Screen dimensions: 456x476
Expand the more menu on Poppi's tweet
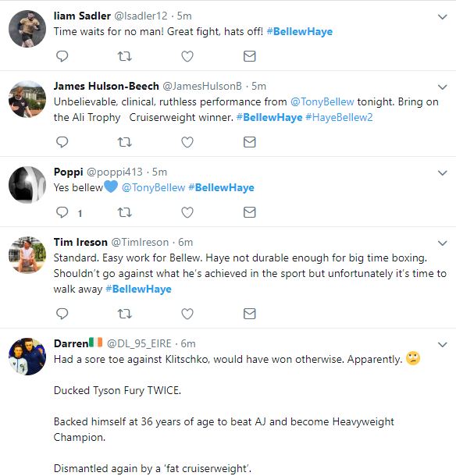442,173
